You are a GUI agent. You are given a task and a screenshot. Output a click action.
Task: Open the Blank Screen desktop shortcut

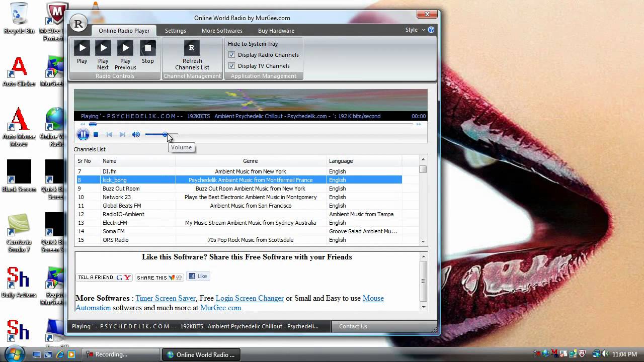[x=19, y=176]
